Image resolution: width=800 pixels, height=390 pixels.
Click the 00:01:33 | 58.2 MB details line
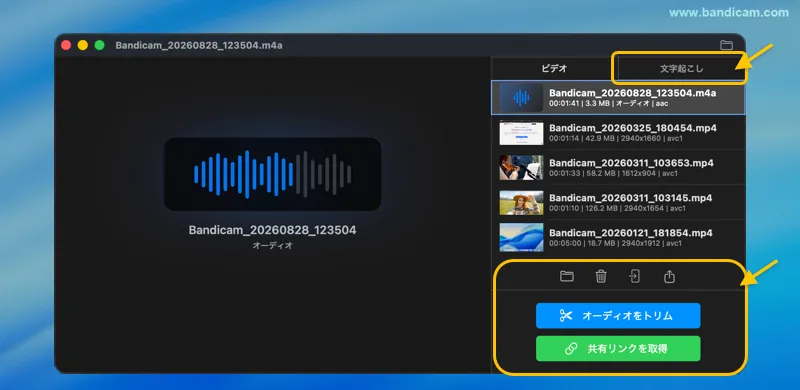(613, 174)
